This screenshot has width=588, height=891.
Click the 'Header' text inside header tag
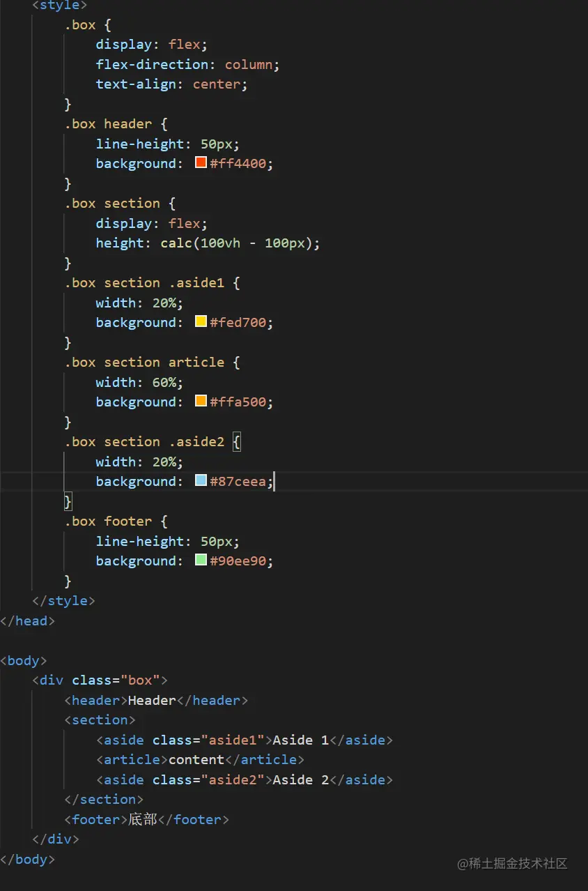[x=152, y=700]
